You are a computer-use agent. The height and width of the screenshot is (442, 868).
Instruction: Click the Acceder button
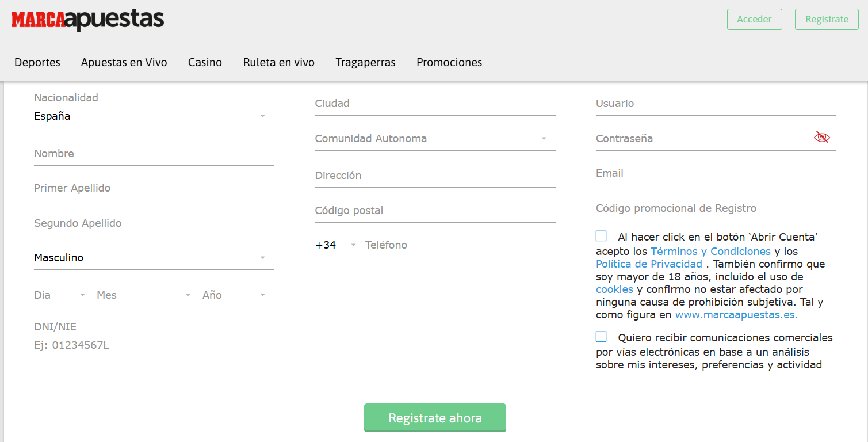(x=755, y=19)
